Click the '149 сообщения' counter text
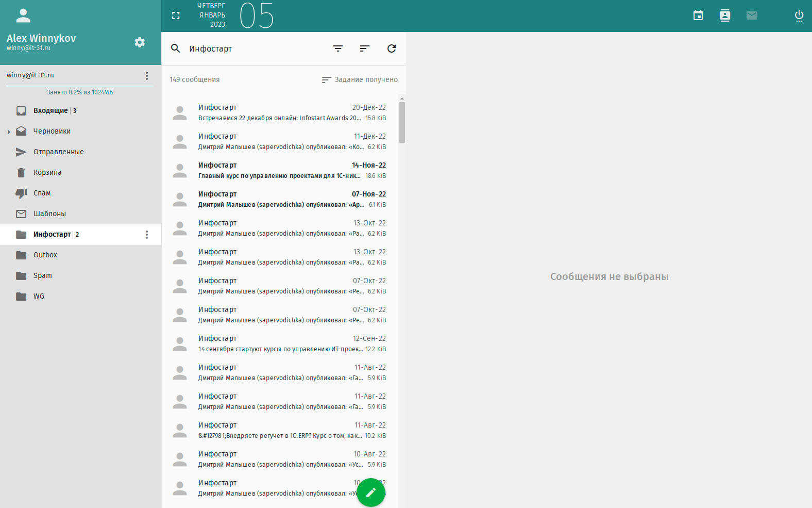Screen dimensions: 812x508 (x=195, y=79)
